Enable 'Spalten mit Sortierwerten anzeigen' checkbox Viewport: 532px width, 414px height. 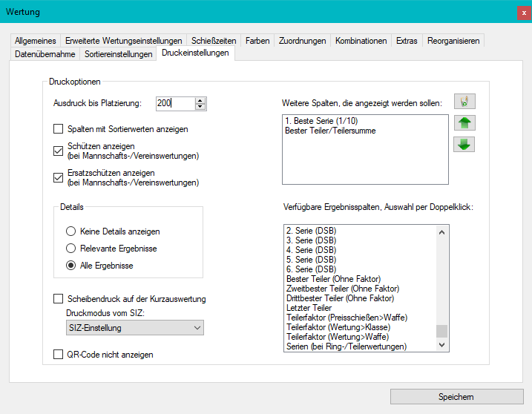tap(59, 129)
